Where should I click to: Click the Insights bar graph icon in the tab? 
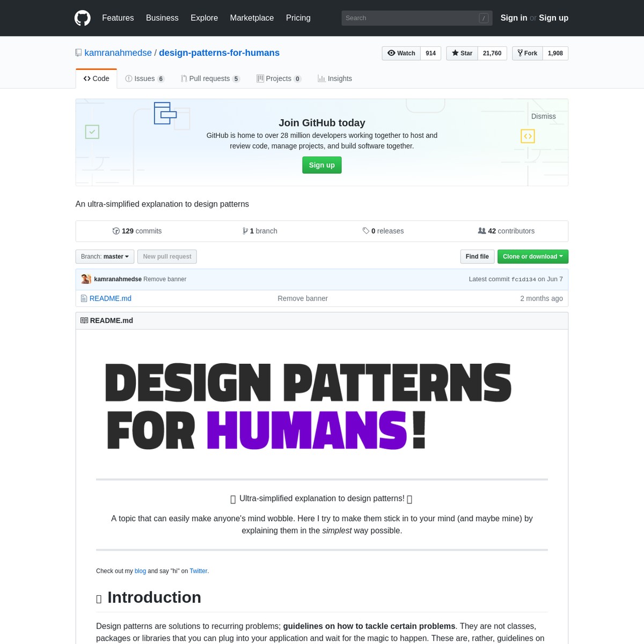pyautogui.click(x=321, y=78)
